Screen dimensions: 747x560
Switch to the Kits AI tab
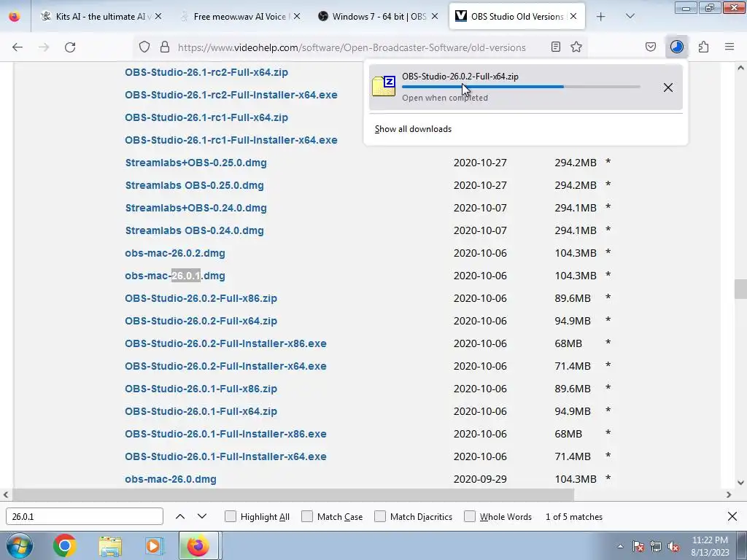102,17
